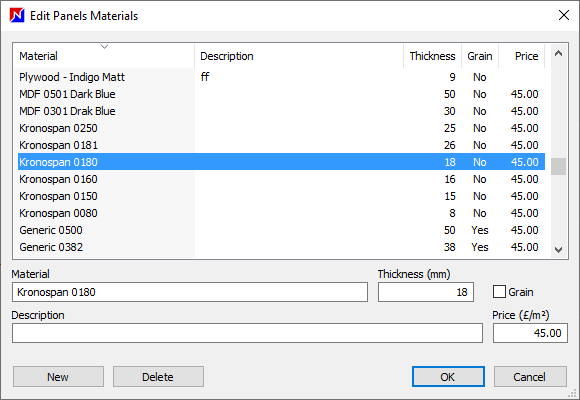Select the MDF 0501 Dark Blue row
580x400 pixels.
[x=281, y=94]
